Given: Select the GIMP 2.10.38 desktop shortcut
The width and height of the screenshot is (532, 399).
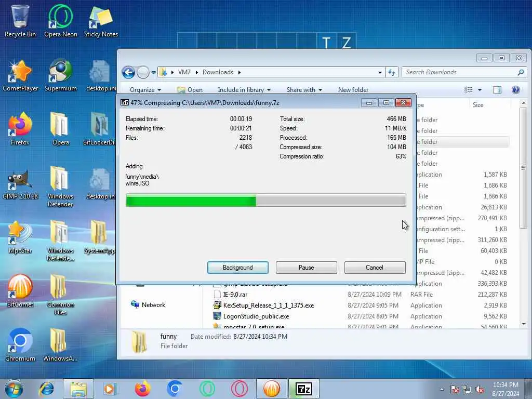Looking at the screenshot, I should pyautogui.click(x=20, y=183).
